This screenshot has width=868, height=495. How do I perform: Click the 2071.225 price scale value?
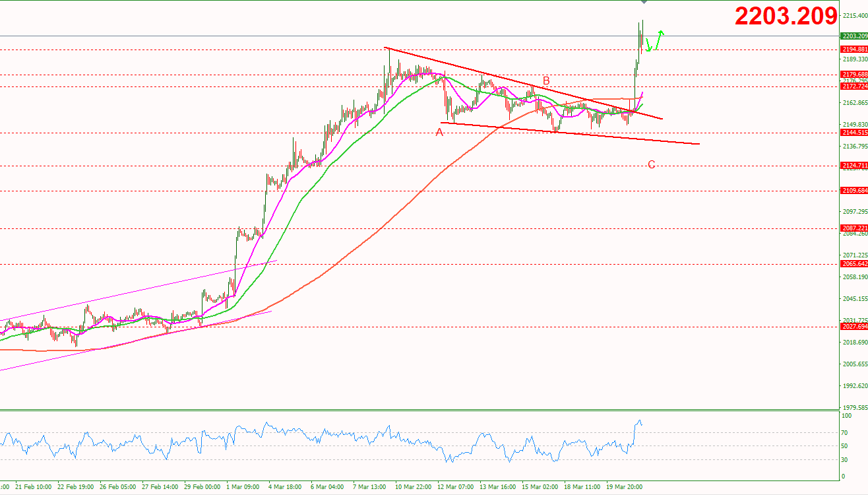pyautogui.click(x=855, y=255)
